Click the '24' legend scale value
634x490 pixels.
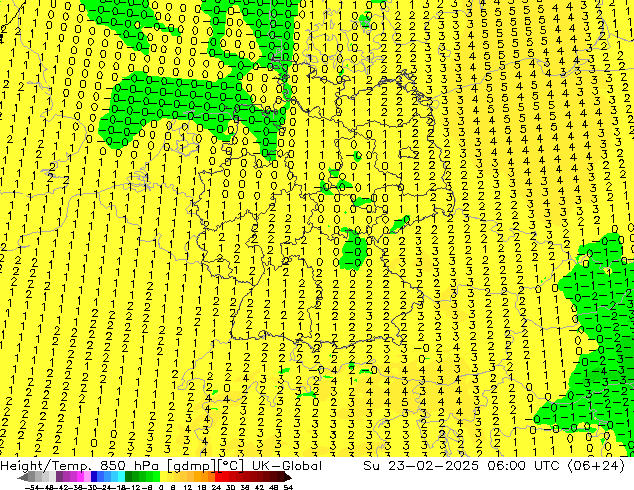216,487
